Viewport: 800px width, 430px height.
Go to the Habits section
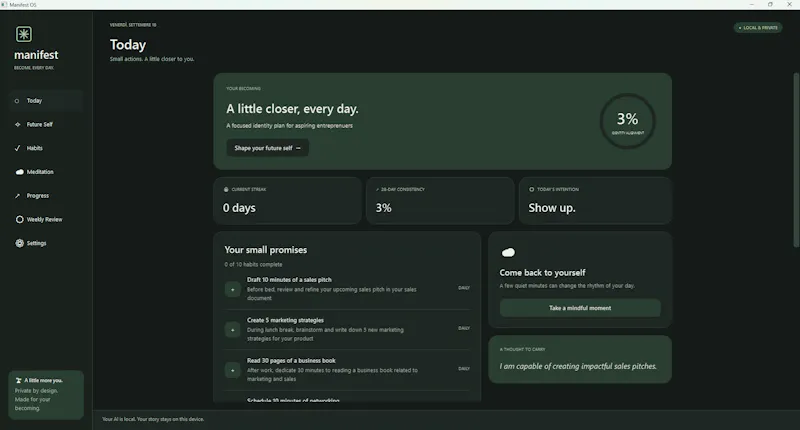46,148
